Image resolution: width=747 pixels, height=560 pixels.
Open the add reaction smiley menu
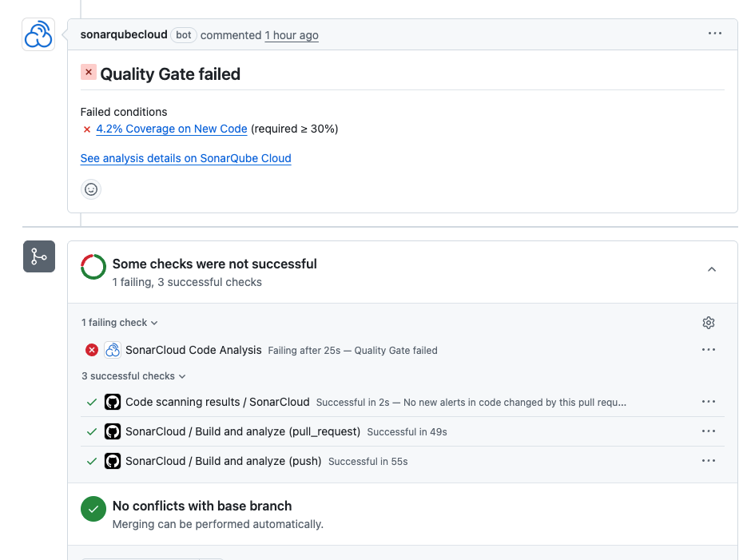tap(91, 189)
